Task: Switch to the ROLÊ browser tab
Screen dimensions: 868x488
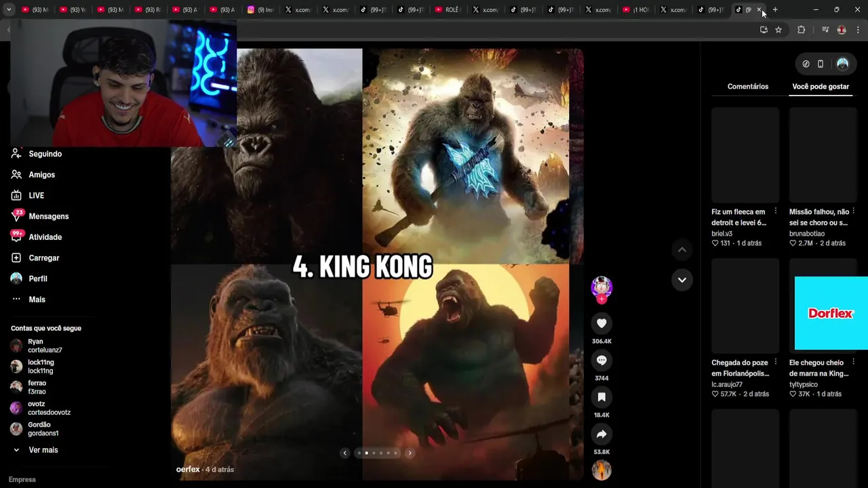Action: click(x=448, y=9)
